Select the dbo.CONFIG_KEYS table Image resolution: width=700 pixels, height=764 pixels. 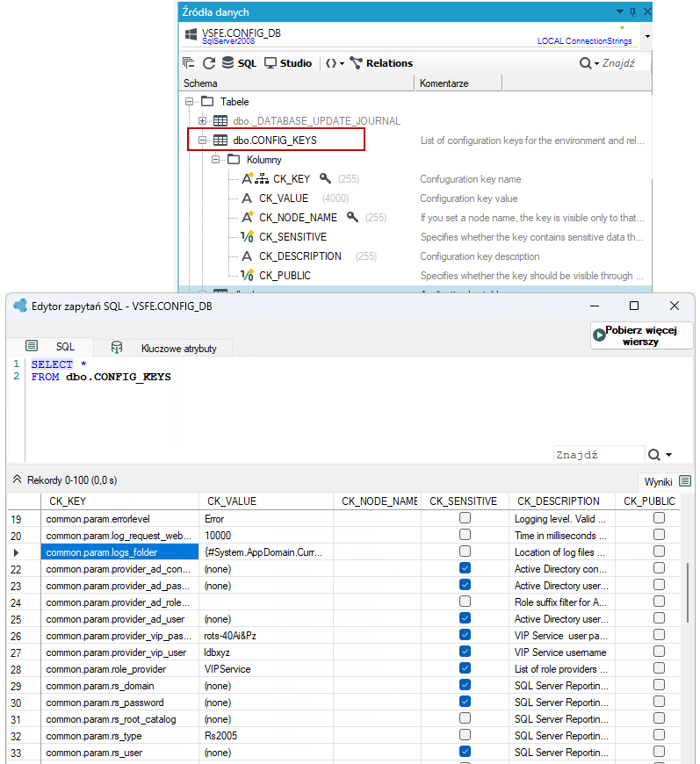coord(275,141)
